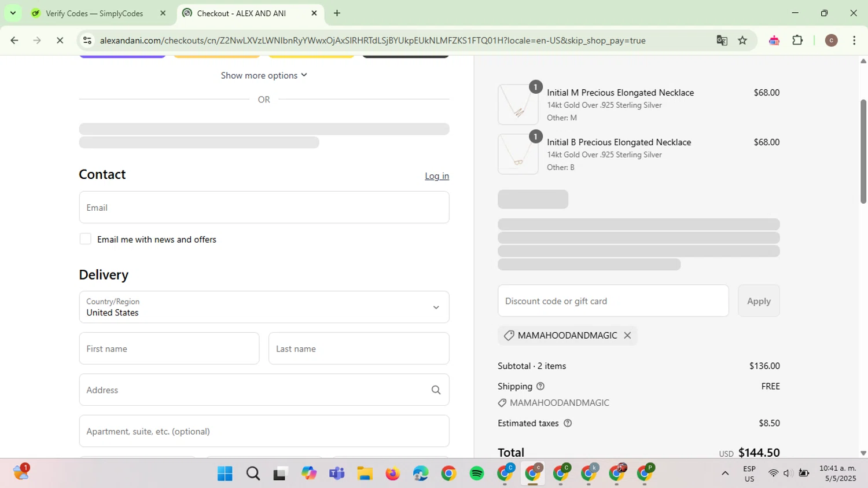Select the $144.50 total amount
The image size is (868, 488).
759,453
